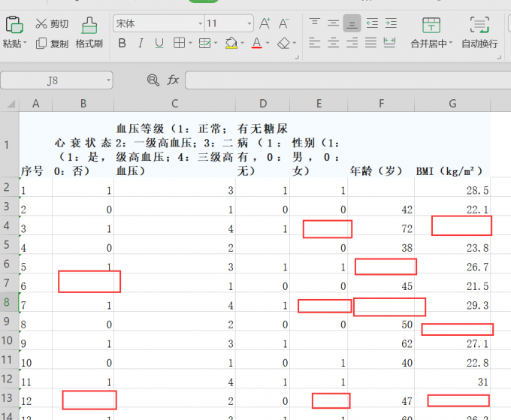Toggle bold formatting
Image resolution: width=511 pixels, height=420 pixels.
click(x=122, y=43)
